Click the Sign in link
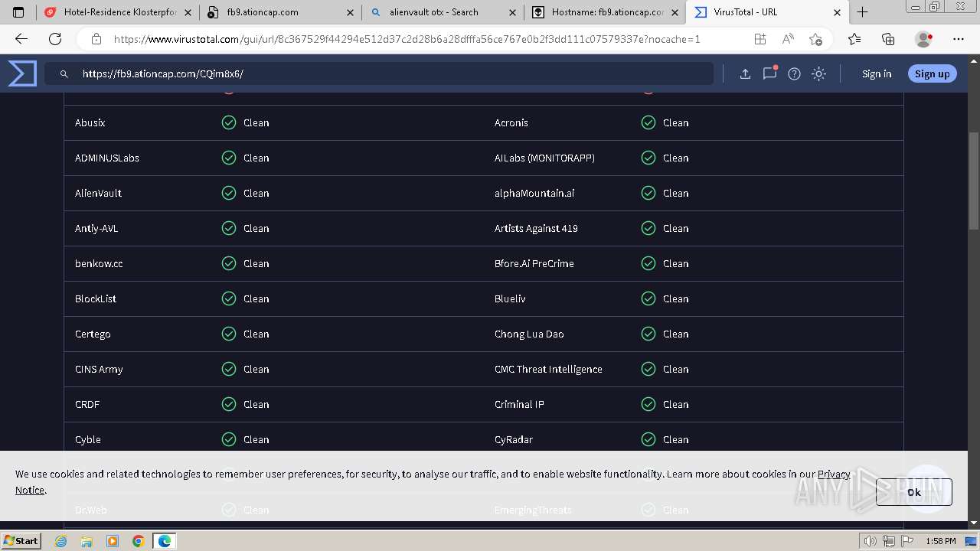 pyautogui.click(x=877, y=73)
